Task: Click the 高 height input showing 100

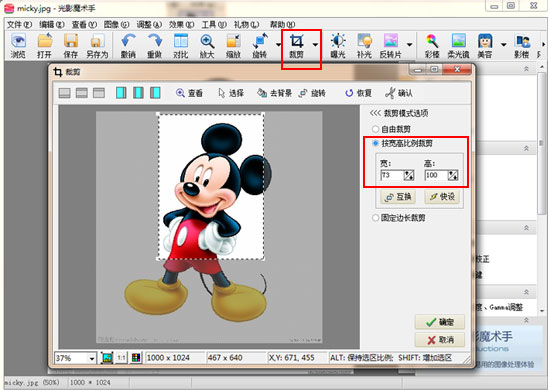Action: point(436,175)
